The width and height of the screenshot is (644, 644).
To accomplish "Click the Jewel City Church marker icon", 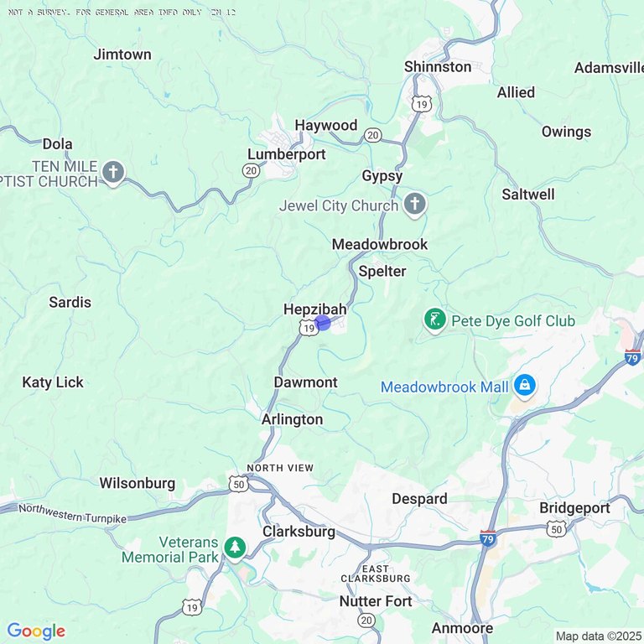I will [415, 205].
